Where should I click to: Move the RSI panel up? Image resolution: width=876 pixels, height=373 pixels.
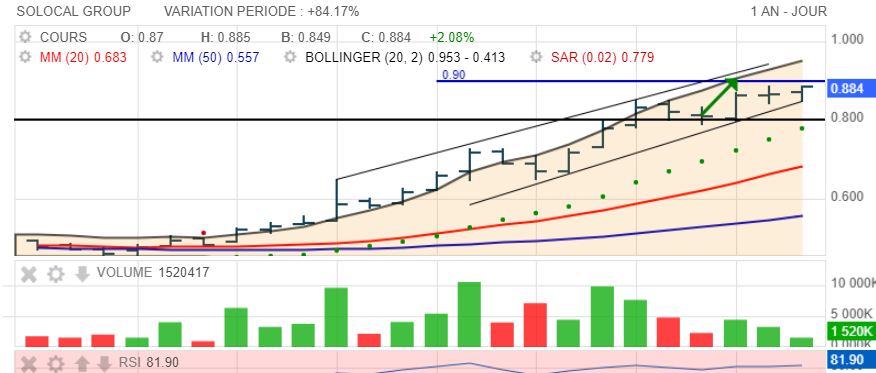pos(82,364)
